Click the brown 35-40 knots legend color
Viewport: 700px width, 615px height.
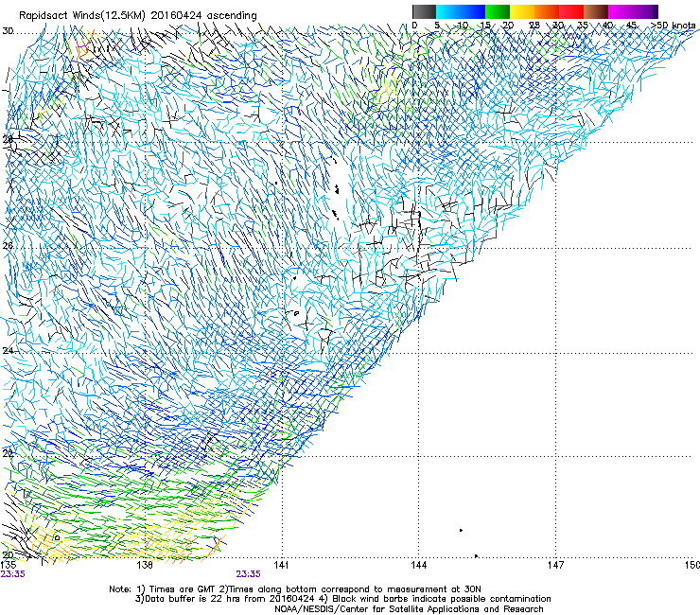596,11
